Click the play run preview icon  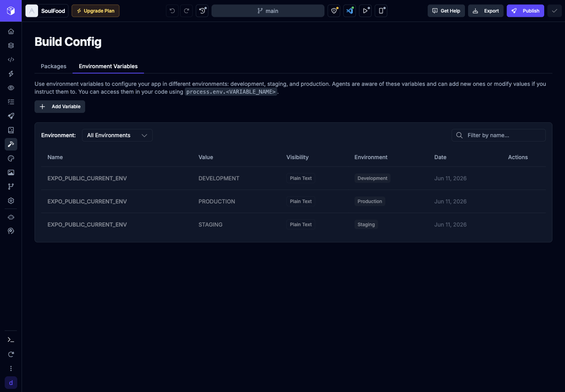click(365, 11)
